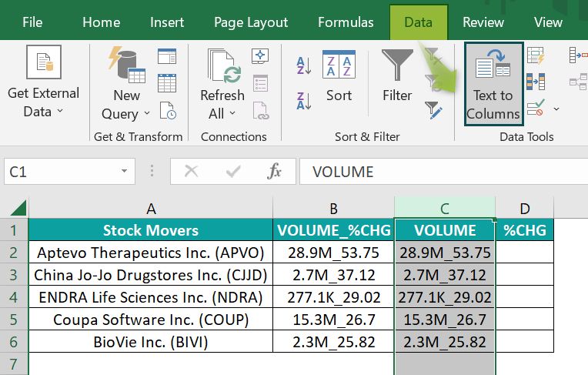Switch to the Insert tab

point(167,22)
